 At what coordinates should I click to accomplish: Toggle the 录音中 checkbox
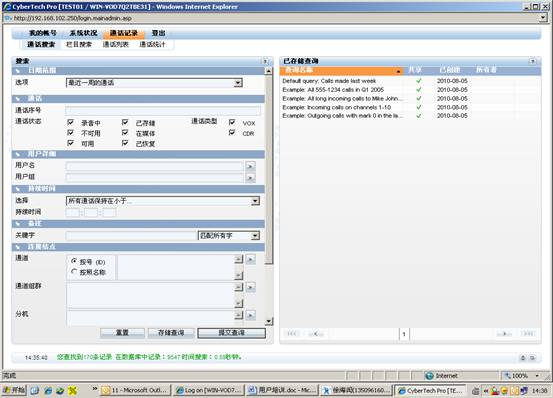point(71,122)
